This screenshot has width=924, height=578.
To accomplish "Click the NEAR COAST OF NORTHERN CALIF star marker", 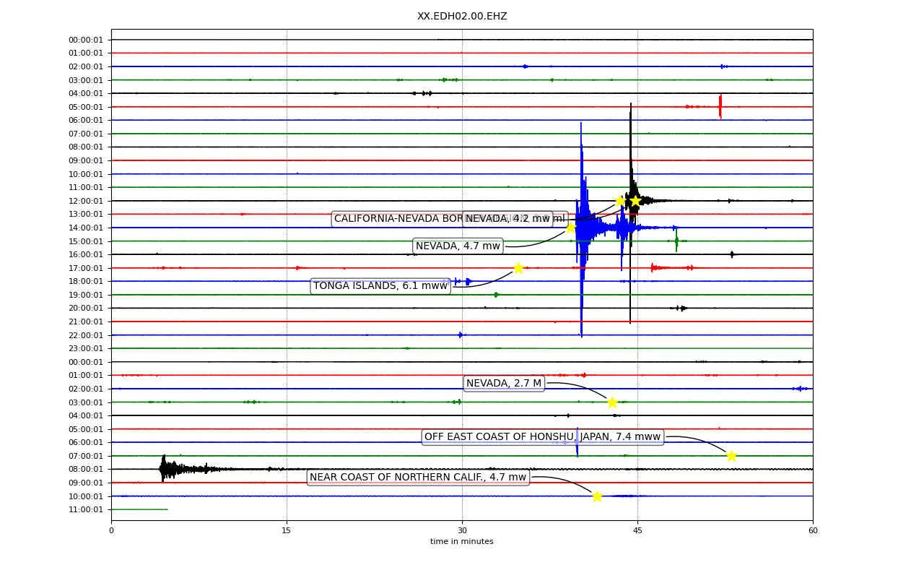I will coord(596,496).
